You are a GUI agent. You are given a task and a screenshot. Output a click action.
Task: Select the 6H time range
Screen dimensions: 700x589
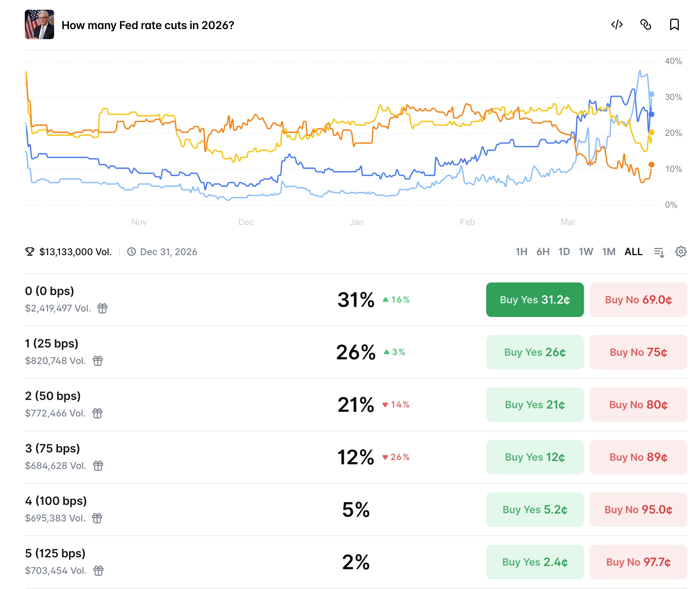pyautogui.click(x=543, y=252)
